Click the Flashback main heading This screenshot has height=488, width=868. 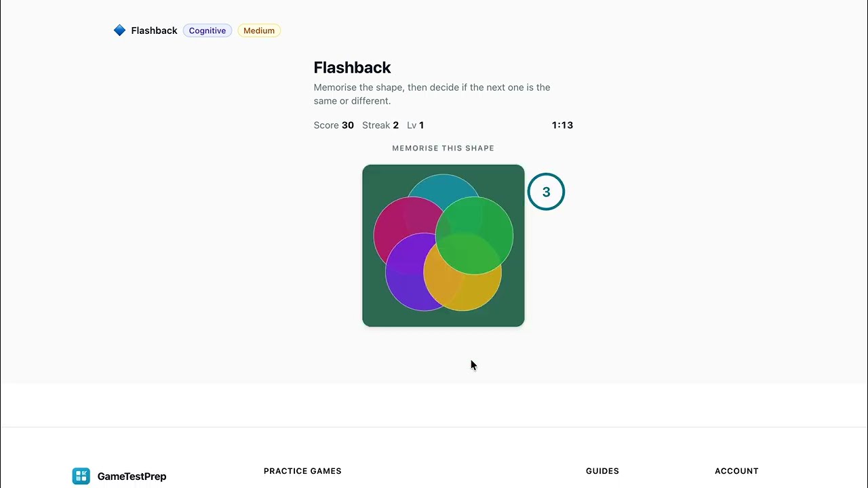[x=352, y=68]
